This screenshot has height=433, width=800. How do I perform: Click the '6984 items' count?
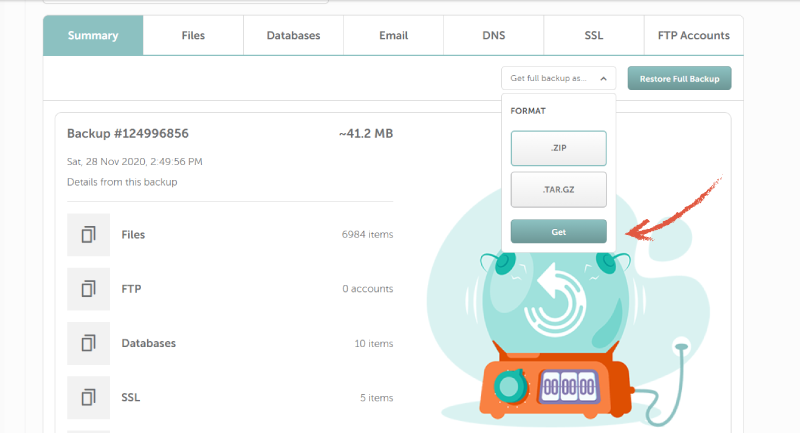[x=367, y=235]
